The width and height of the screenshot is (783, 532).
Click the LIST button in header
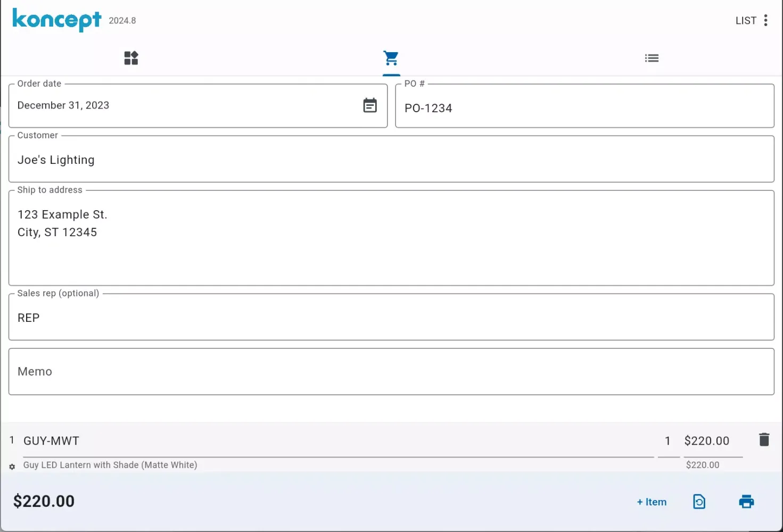[x=745, y=21]
